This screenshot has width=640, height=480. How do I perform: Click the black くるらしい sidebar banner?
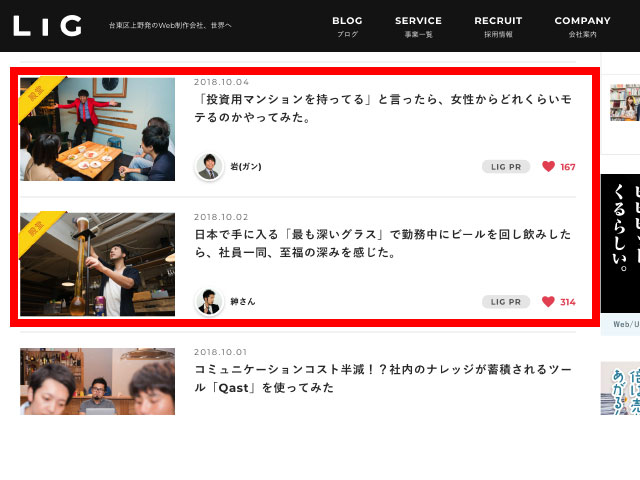[x=619, y=242]
